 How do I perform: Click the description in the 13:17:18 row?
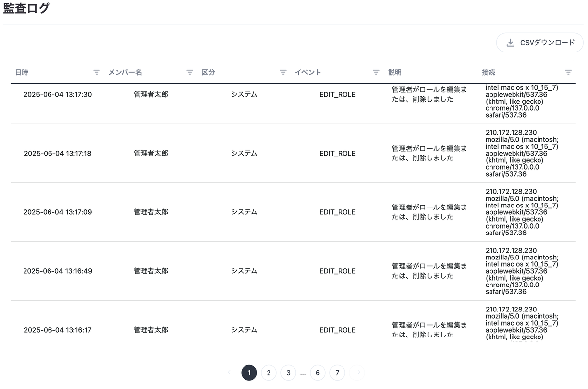[429, 153]
